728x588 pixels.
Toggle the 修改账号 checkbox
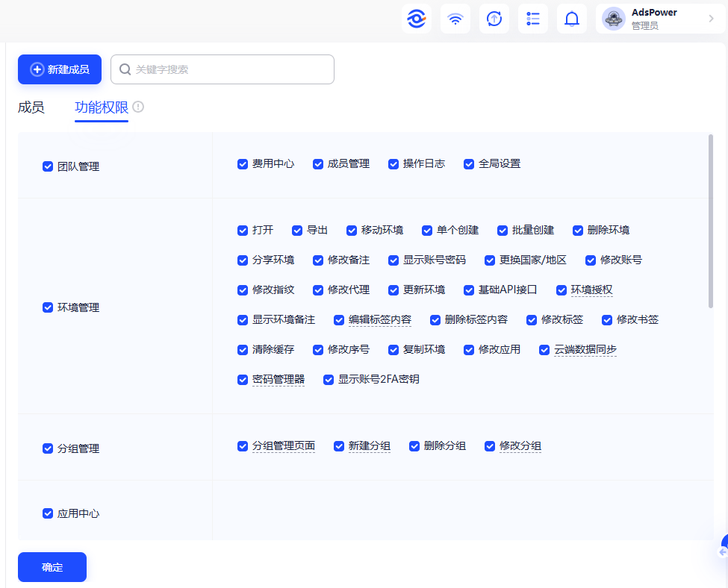591,260
